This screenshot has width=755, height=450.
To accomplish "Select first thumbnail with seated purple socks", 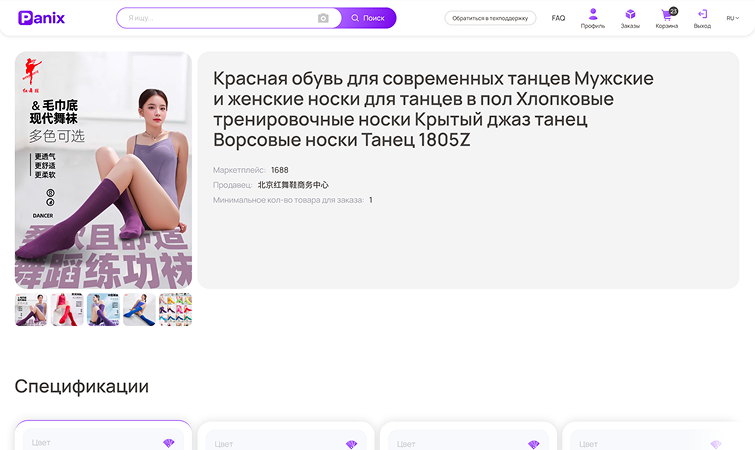I will 31,309.
